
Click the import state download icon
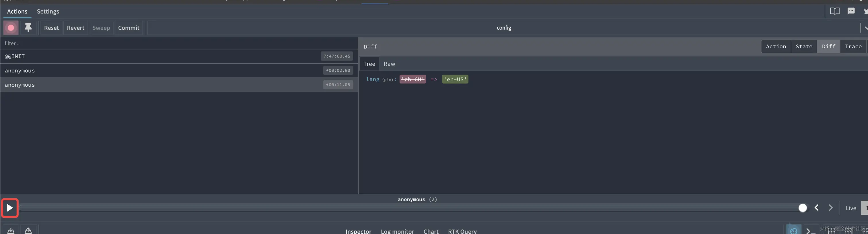click(x=11, y=231)
